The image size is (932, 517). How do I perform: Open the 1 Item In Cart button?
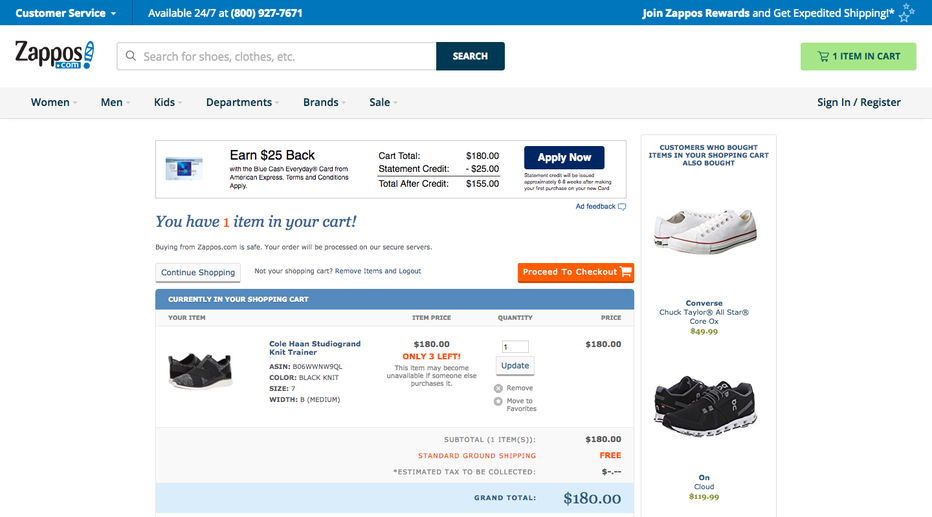pos(858,56)
